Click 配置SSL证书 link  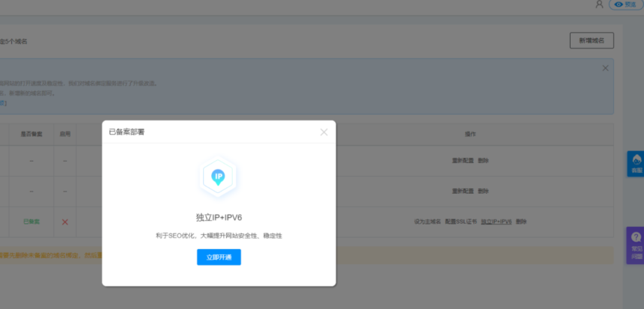coord(461,221)
